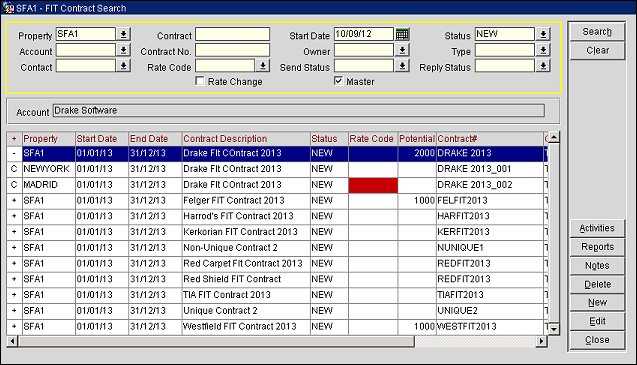
Task: Click the Start Date field showing 10/09/12
Action: click(x=364, y=34)
